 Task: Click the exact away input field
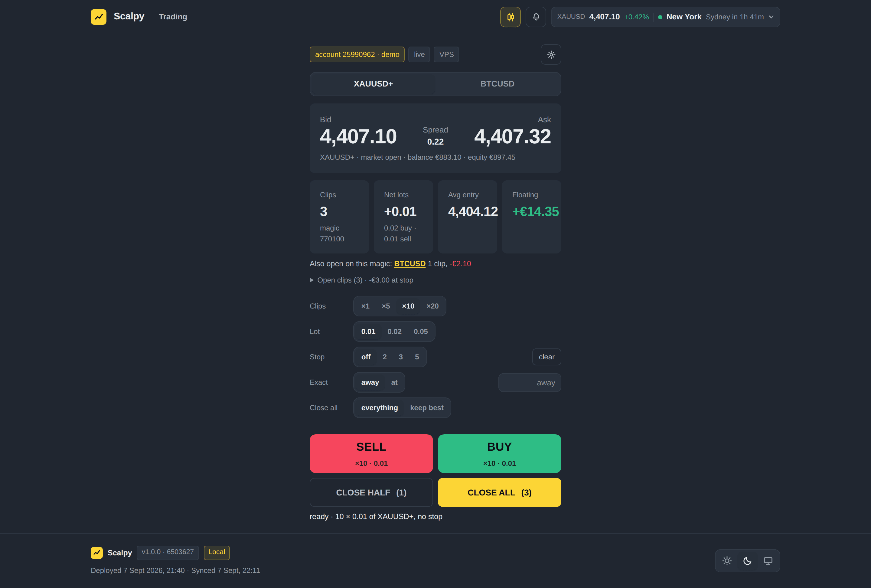(x=530, y=383)
